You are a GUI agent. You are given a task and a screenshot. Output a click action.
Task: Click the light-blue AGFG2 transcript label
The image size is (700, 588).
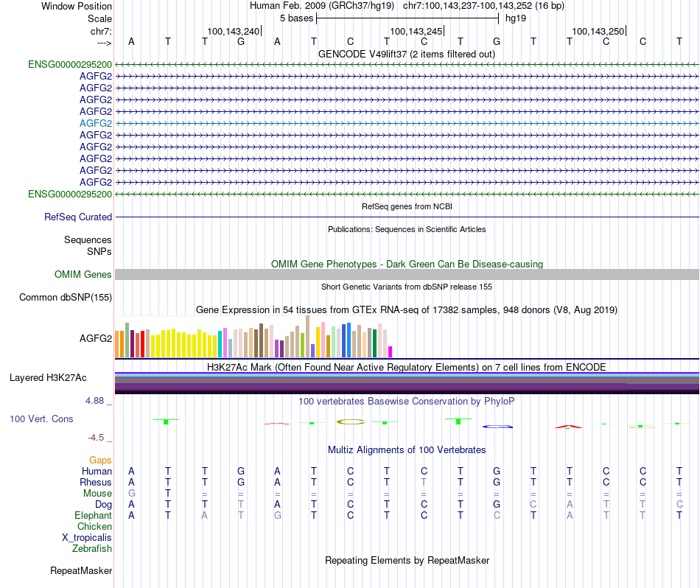96,123
